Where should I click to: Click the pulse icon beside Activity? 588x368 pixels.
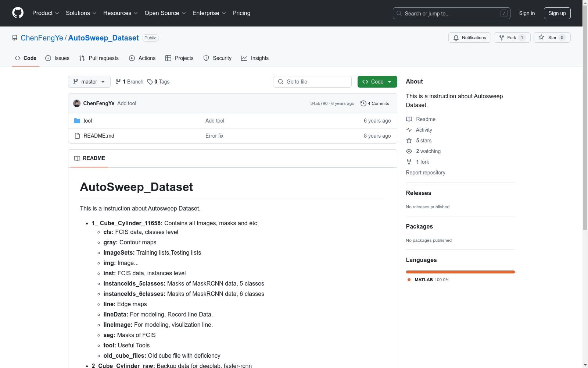coord(409,130)
